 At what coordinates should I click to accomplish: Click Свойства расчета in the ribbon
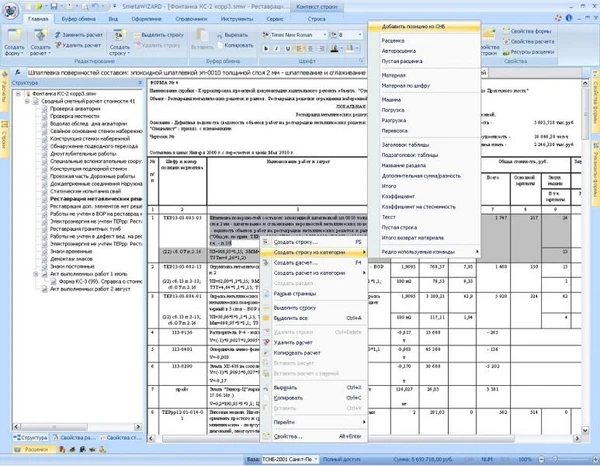pyautogui.click(x=528, y=41)
